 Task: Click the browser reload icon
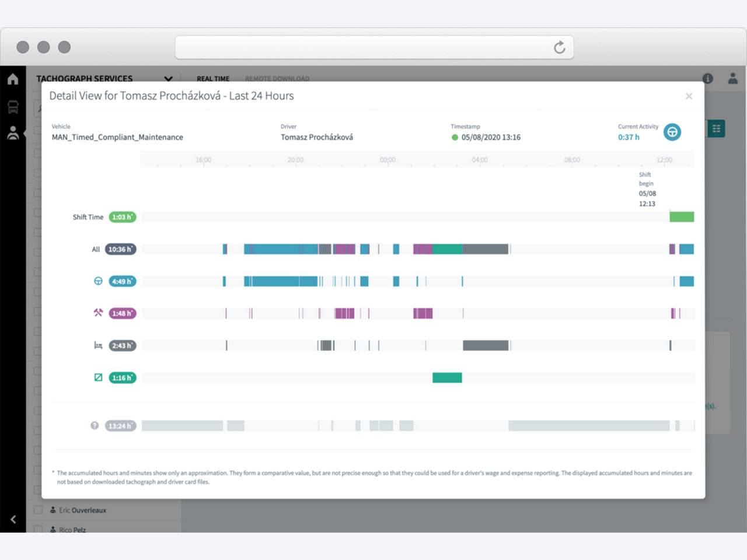[559, 47]
